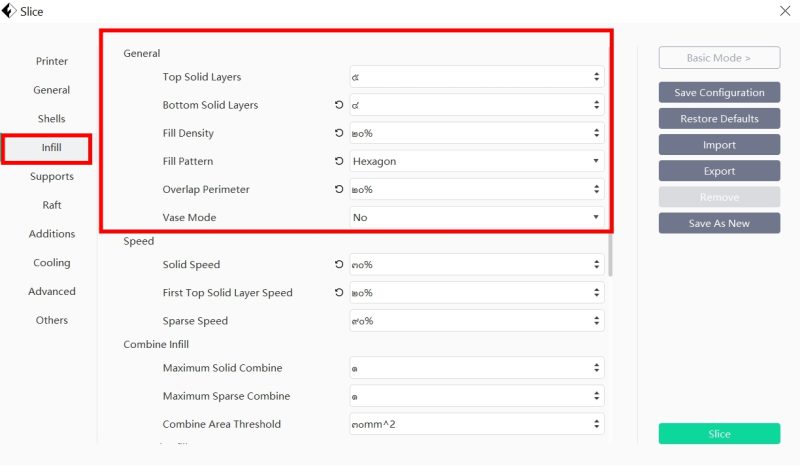Open the Shells settings tab
Image resolution: width=800 pixels, height=465 pixels.
[x=52, y=118]
